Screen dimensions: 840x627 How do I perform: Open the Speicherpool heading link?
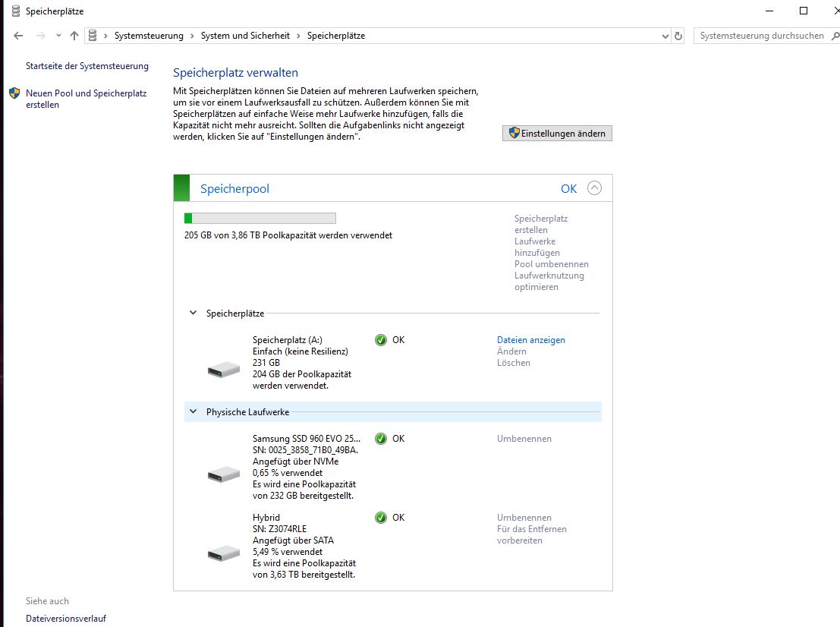coord(234,189)
